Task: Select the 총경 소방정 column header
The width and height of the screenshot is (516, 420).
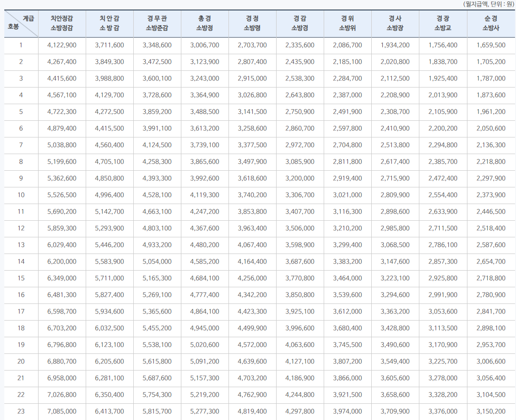Action: point(205,23)
